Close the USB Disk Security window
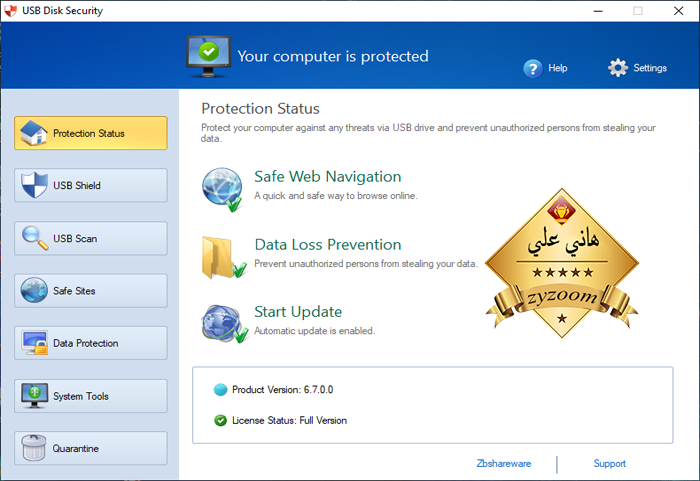The image size is (700, 481). (679, 11)
